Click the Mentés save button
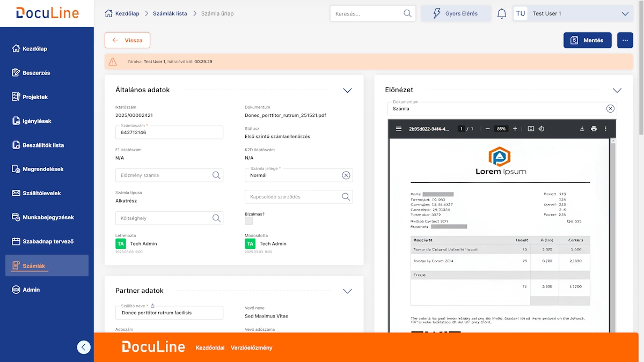The height and width of the screenshot is (362, 644). [x=587, y=40]
